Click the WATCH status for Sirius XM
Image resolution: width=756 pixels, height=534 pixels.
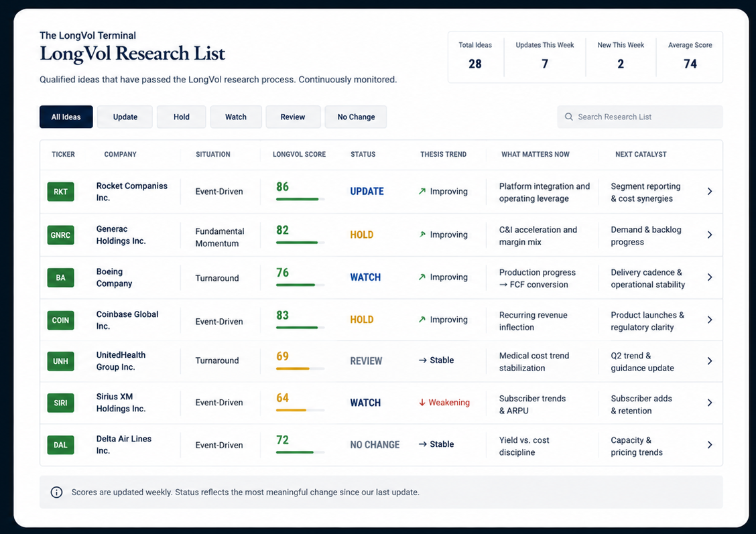click(365, 403)
